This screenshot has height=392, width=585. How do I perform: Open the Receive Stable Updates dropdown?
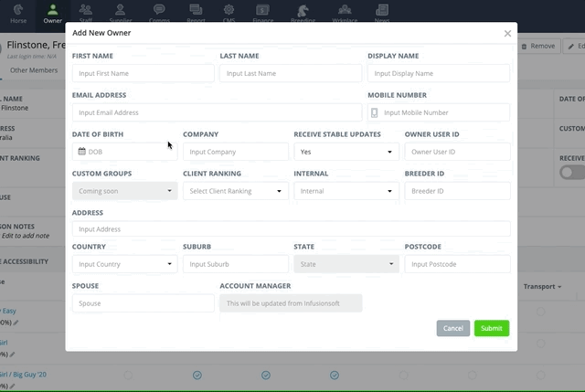point(346,152)
